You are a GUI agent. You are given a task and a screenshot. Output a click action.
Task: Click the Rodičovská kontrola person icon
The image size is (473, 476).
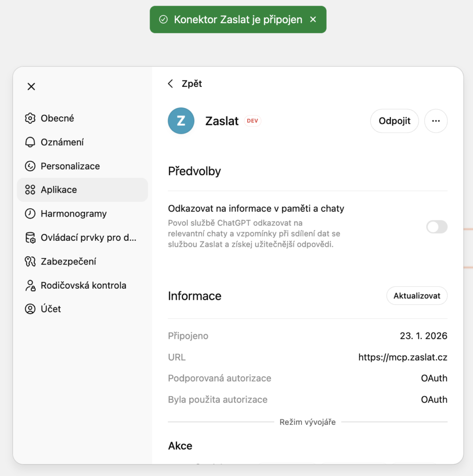tap(30, 285)
